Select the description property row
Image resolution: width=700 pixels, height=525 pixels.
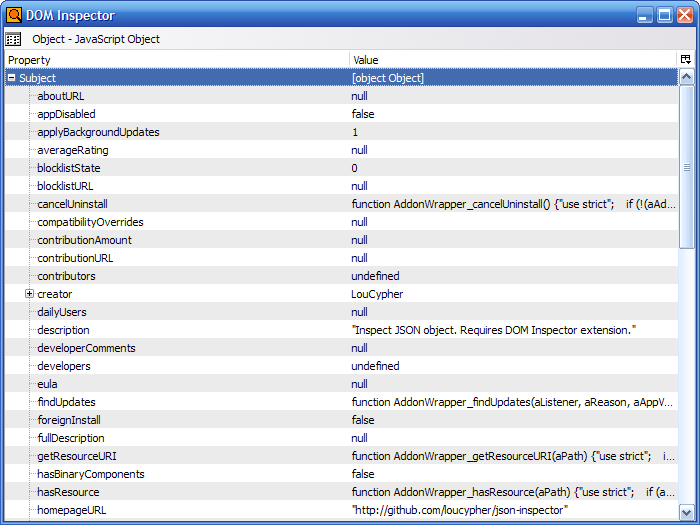[x=342, y=330]
